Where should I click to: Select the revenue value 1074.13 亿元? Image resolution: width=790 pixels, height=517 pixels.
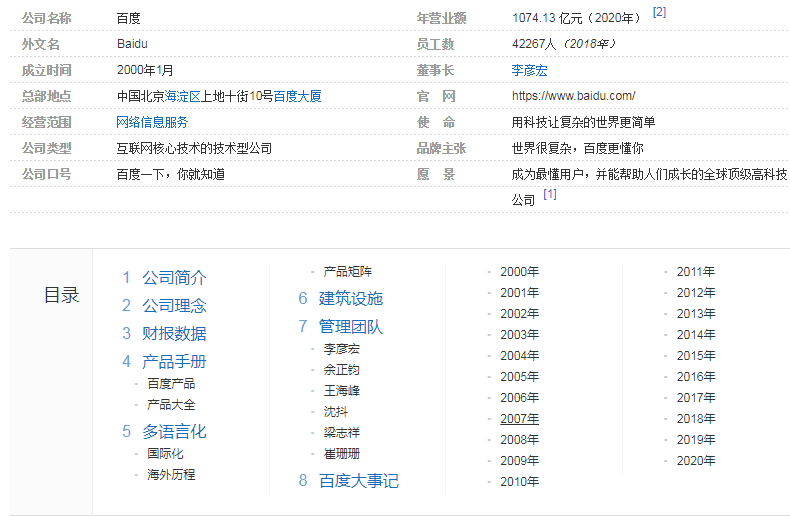pyautogui.click(x=547, y=18)
